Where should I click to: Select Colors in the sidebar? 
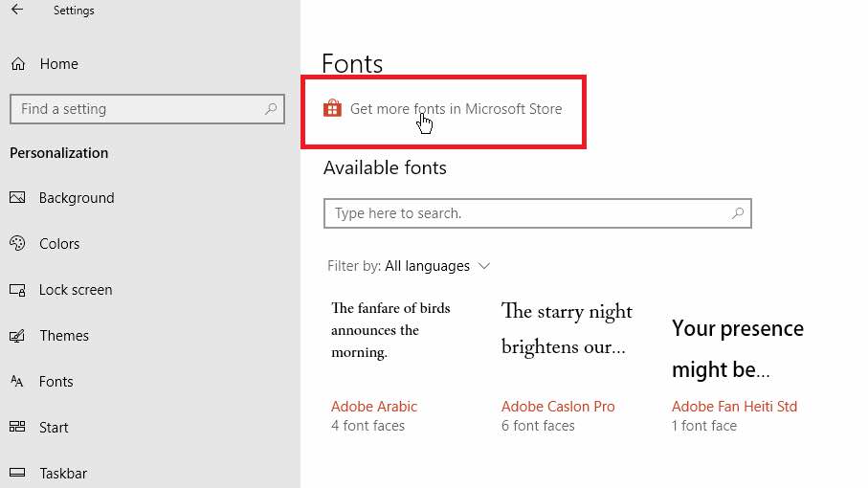click(x=59, y=244)
